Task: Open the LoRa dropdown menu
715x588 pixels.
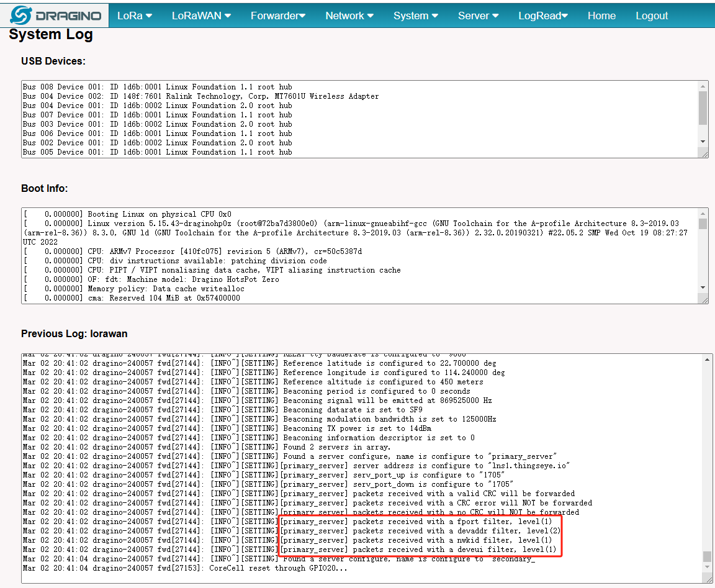Action: click(135, 16)
